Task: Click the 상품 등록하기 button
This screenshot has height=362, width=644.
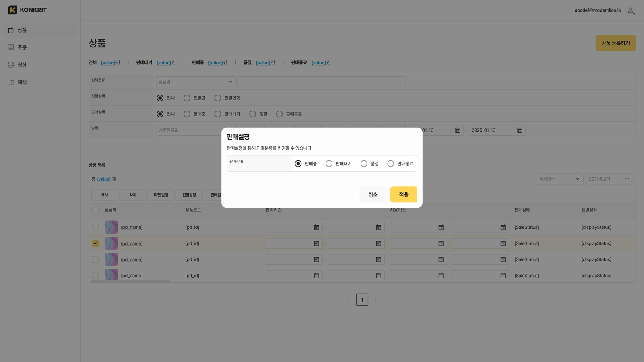Action: click(615, 43)
